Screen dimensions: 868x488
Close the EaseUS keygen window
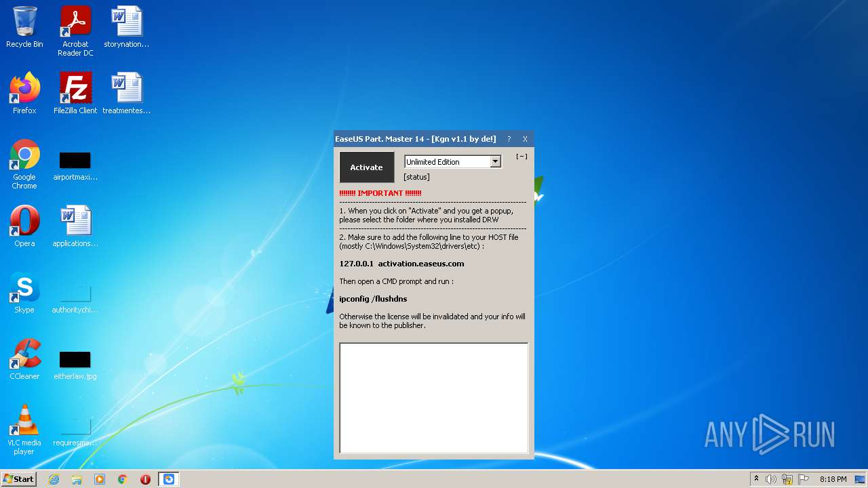pyautogui.click(x=525, y=139)
